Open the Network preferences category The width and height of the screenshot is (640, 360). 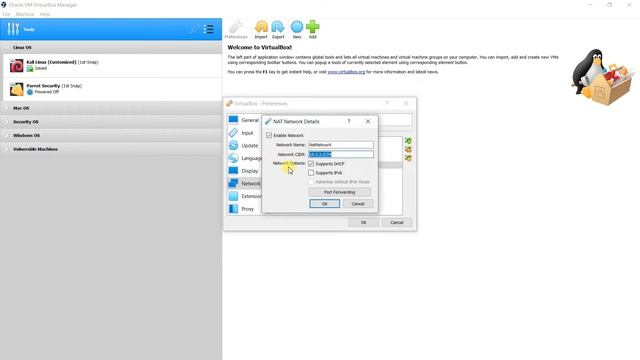click(244, 183)
